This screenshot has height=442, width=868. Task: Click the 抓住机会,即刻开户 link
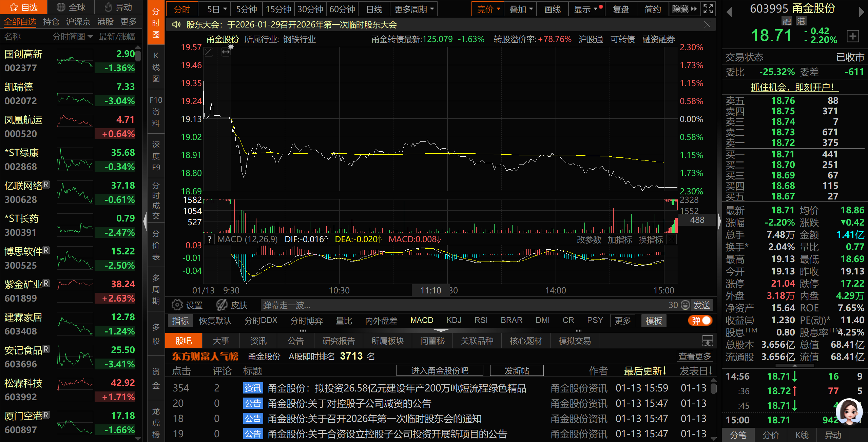coord(794,87)
